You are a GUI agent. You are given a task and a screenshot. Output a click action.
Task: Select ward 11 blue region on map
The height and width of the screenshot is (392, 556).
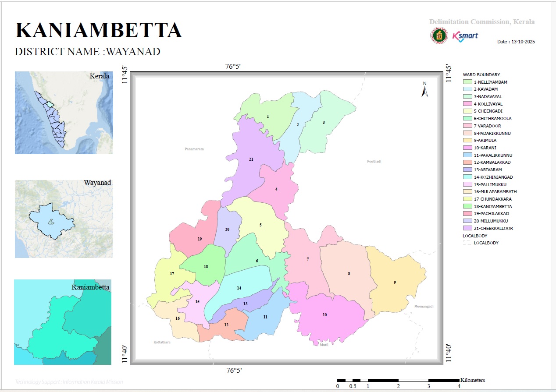coord(265,317)
